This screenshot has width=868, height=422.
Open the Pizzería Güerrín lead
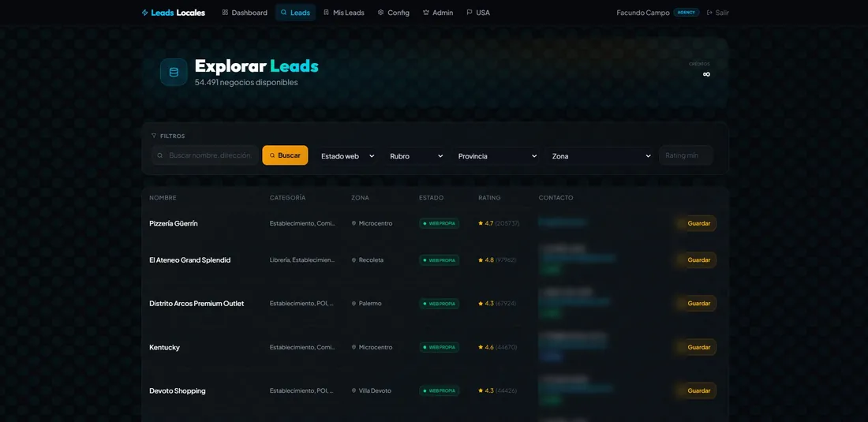pos(174,223)
